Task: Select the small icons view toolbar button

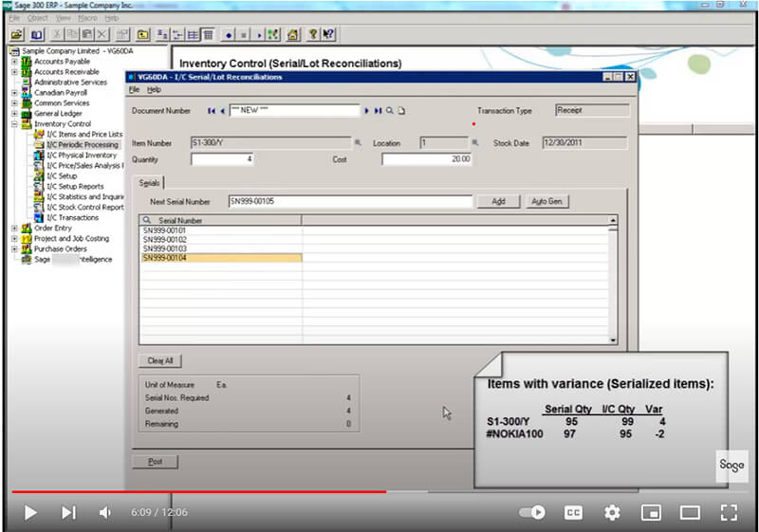Action: click(x=177, y=35)
